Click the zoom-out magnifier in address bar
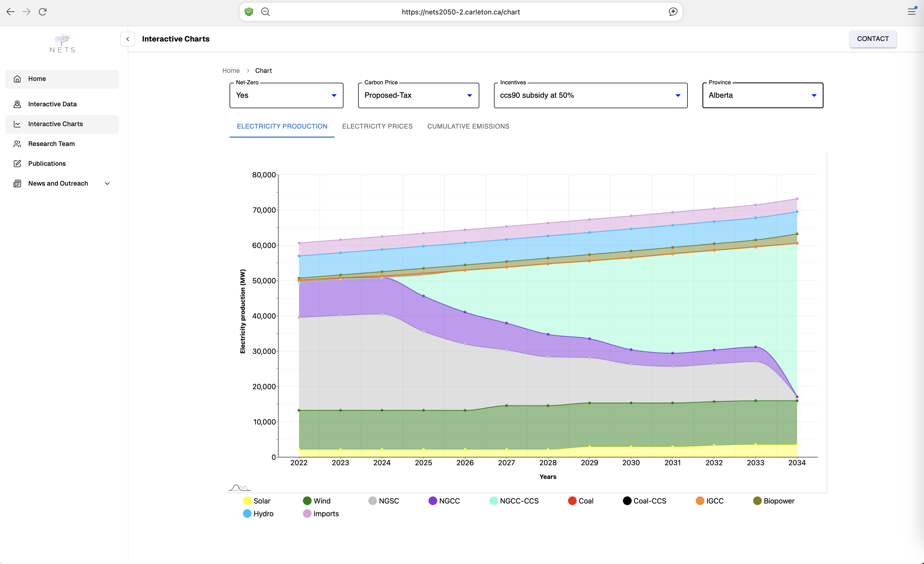This screenshot has width=924, height=564. click(265, 12)
